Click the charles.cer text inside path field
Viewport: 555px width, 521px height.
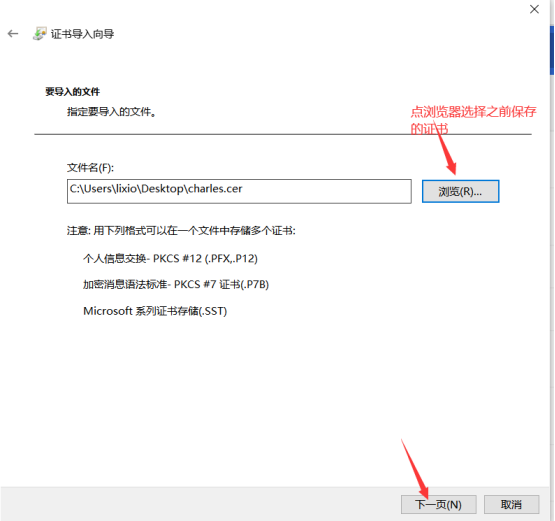(x=215, y=189)
